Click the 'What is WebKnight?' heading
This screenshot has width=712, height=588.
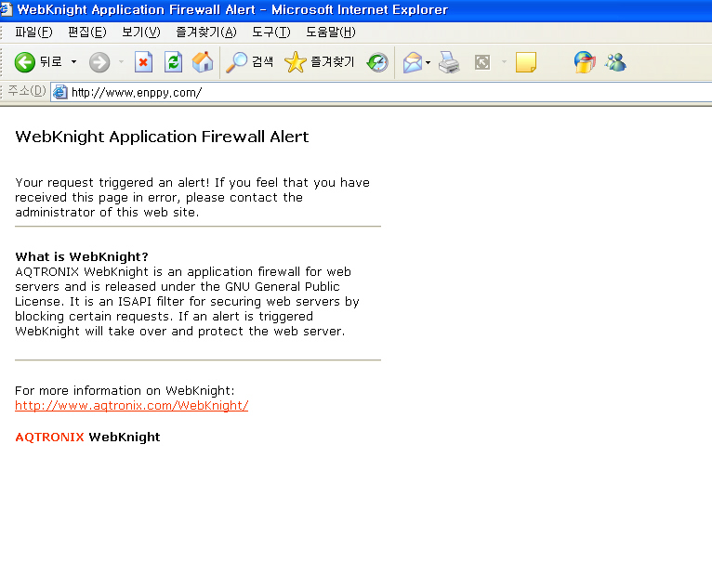click(x=82, y=256)
